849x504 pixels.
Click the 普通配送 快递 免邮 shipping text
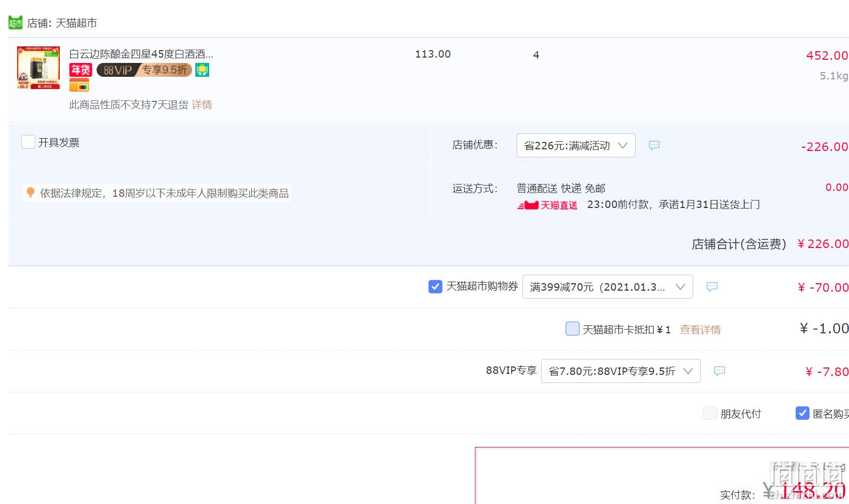coord(561,188)
